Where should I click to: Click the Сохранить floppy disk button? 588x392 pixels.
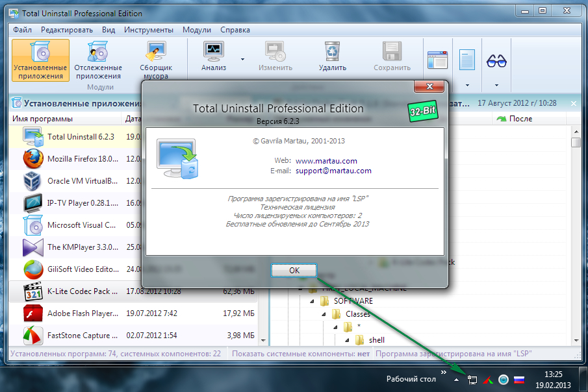[x=392, y=56]
